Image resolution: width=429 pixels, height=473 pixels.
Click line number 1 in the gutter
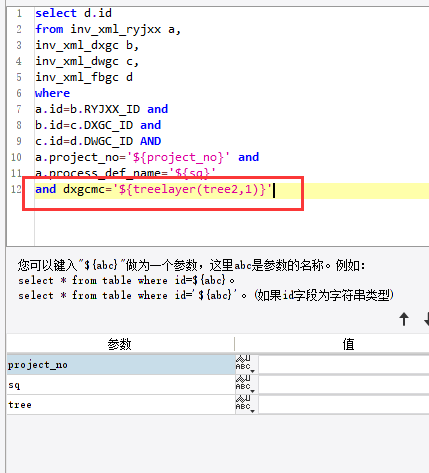click(x=19, y=13)
